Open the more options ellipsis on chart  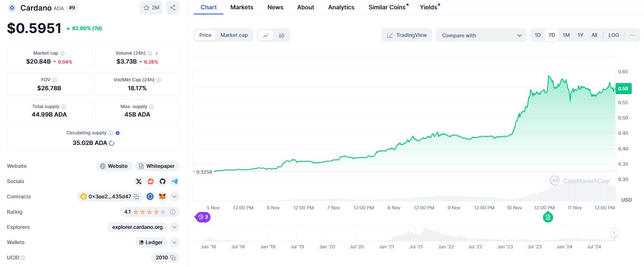pos(633,35)
